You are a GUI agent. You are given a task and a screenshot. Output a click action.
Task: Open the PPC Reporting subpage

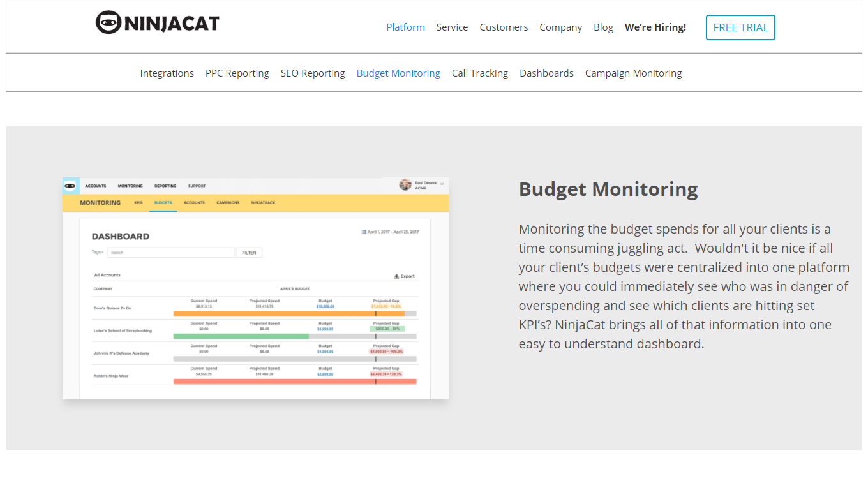point(237,73)
